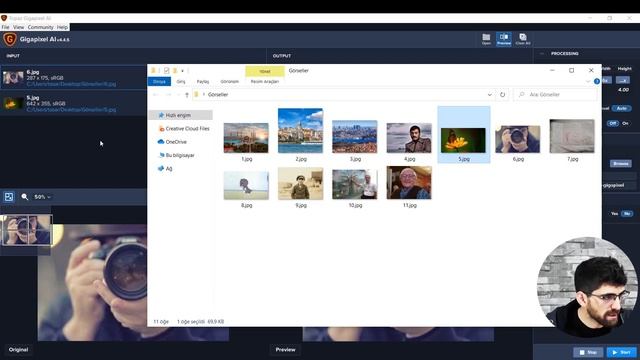Click the Browse button in Gigapixel
Image resolution: width=640 pixels, height=360 pixels.
pyautogui.click(x=621, y=164)
